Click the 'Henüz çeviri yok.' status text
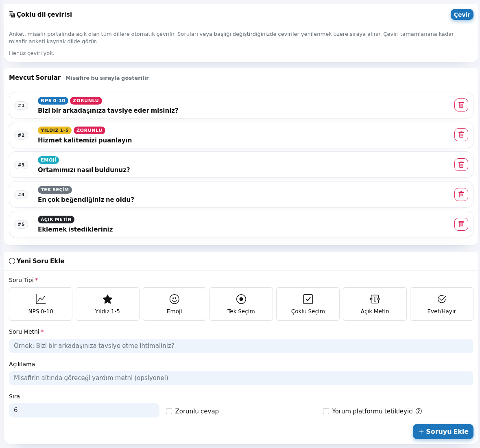The height and width of the screenshot is (448, 480). 32,53
